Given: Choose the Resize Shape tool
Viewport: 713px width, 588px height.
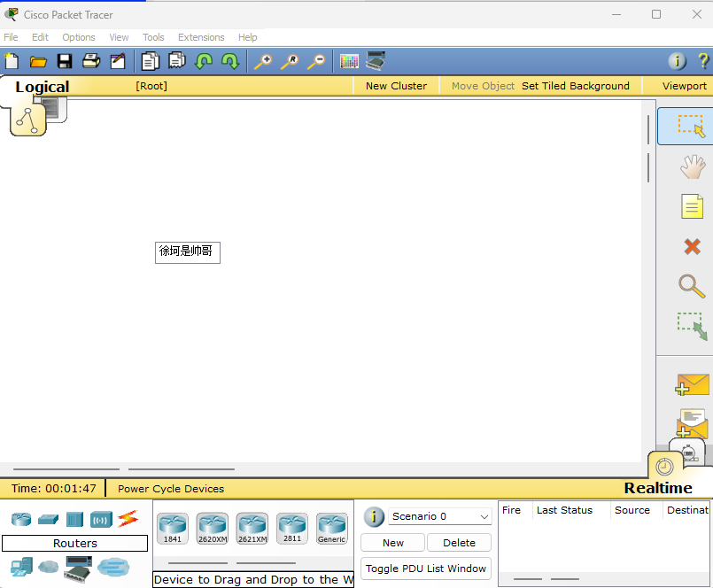Looking at the screenshot, I should point(692,326).
